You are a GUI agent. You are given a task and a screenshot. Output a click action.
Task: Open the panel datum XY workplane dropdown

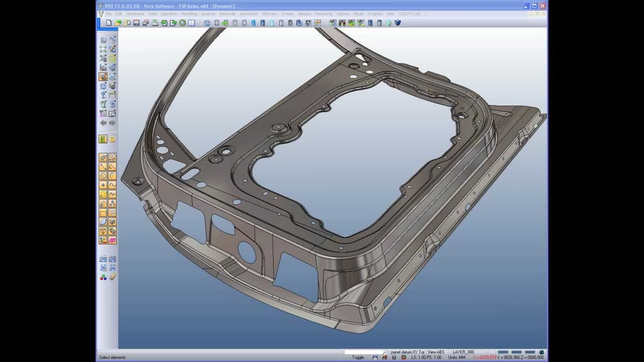pos(408,352)
